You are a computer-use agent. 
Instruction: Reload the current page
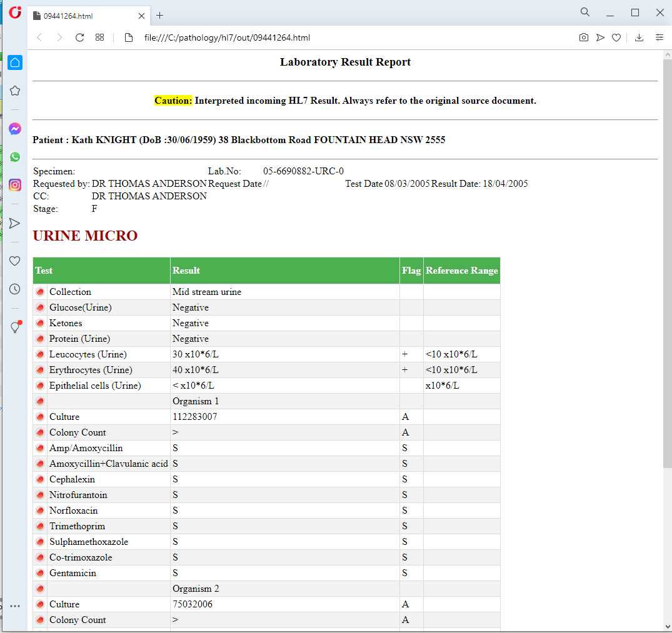80,37
